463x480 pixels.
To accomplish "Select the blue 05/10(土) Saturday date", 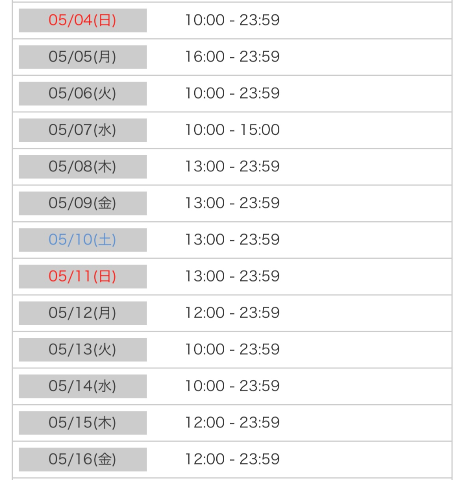I will pyautogui.click(x=83, y=240).
